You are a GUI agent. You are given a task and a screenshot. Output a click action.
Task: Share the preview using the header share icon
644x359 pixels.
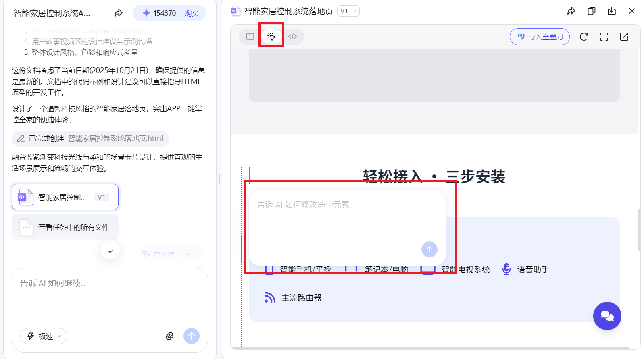[x=571, y=11]
